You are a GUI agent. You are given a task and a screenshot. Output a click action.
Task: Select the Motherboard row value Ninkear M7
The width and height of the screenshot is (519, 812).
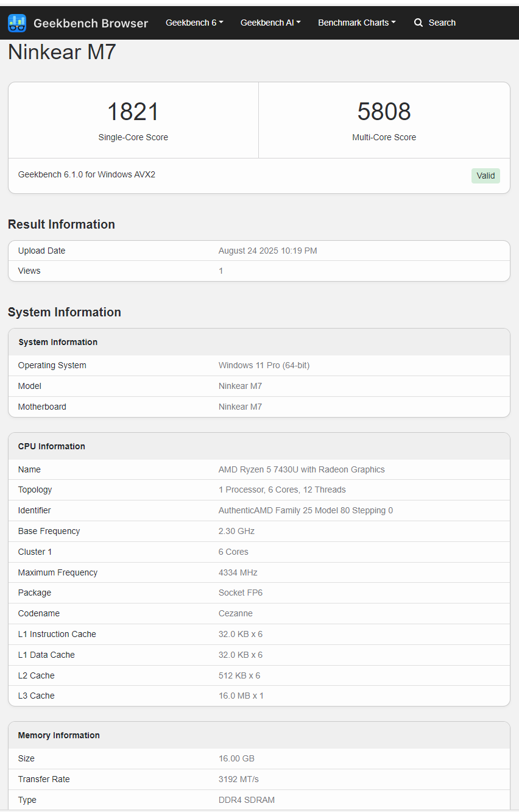[240, 407]
